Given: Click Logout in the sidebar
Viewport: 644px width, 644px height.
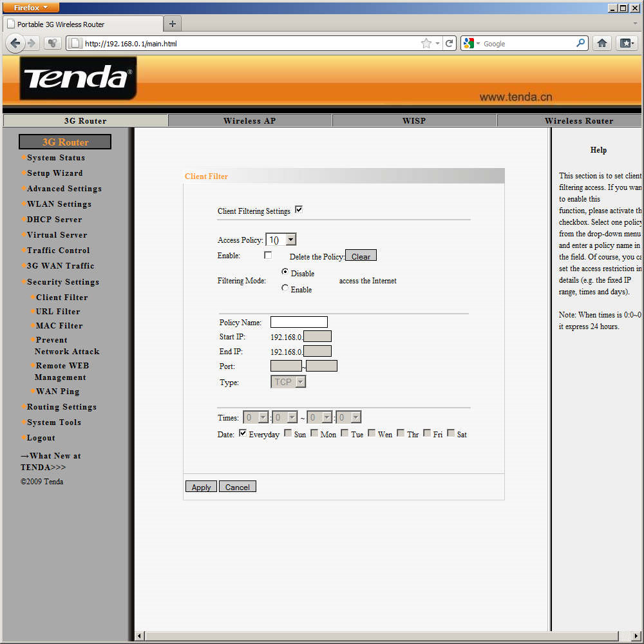Looking at the screenshot, I should (x=41, y=438).
